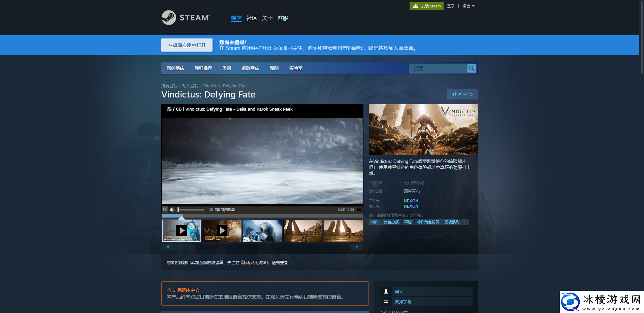Click the plus icon to add tag
The width and height of the screenshot is (644, 313).
(466, 222)
